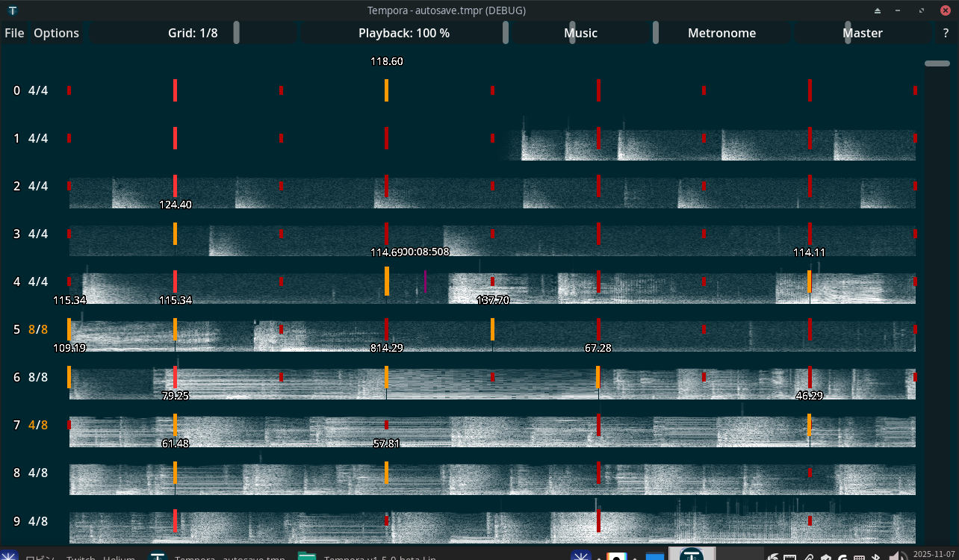Image resolution: width=959 pixels, height=560 pixels.
Task: Open the Options menu
Action: [x=56, y=33]
